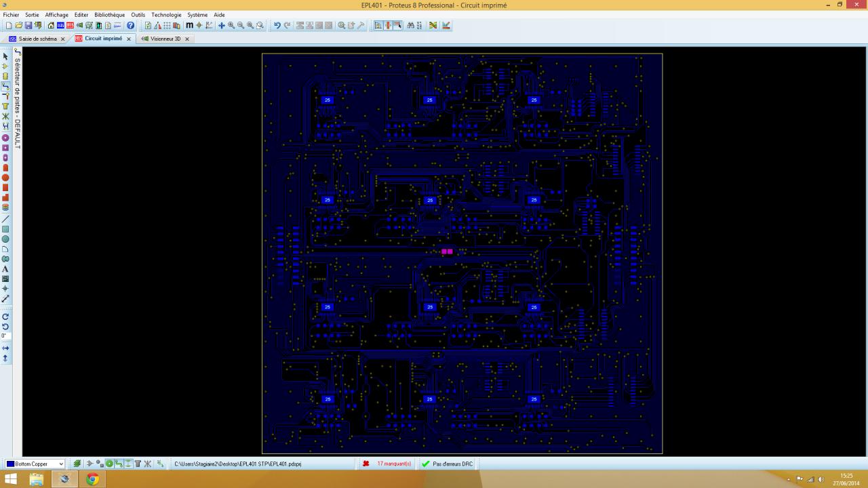Toggle the red track highlight toolbar icon
This screenshot has width=868, height=488.
click(x=388, y=26)
